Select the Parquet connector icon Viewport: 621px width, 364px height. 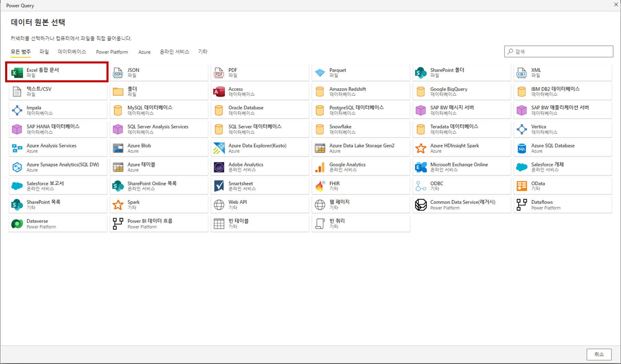point(320,73)
